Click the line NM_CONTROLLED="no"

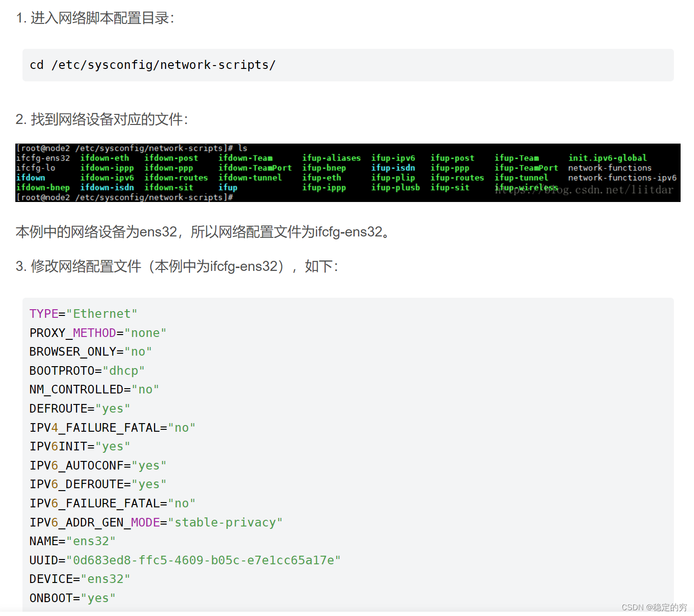click(x=94, y=390)
